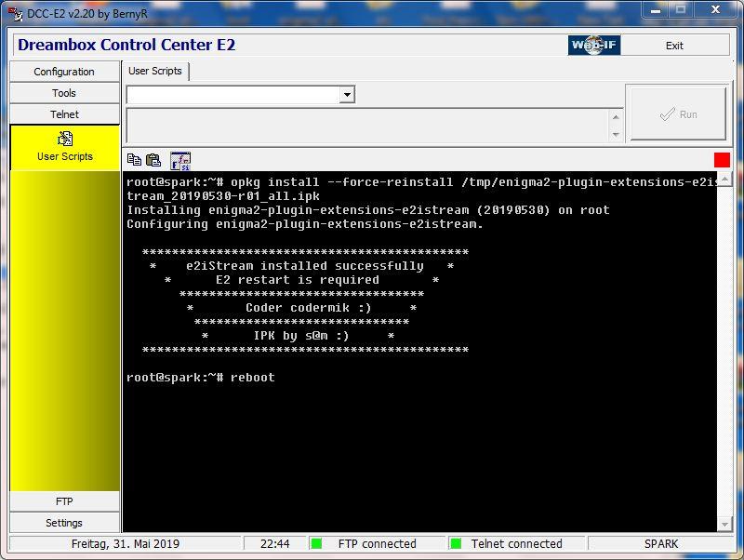Click 'Telnet connected' status text
Viewport: 744px width, 560px height.
pyautogui.click(x=516, y=544)
